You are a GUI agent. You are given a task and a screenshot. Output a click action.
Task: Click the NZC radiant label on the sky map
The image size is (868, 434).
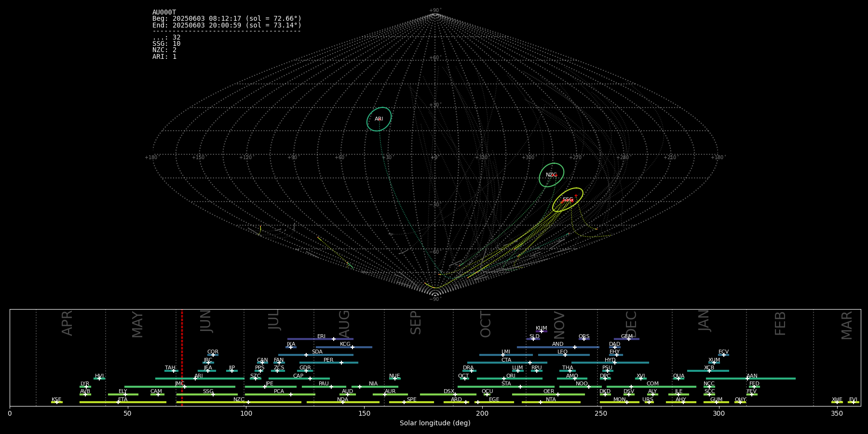click(551, 175)
